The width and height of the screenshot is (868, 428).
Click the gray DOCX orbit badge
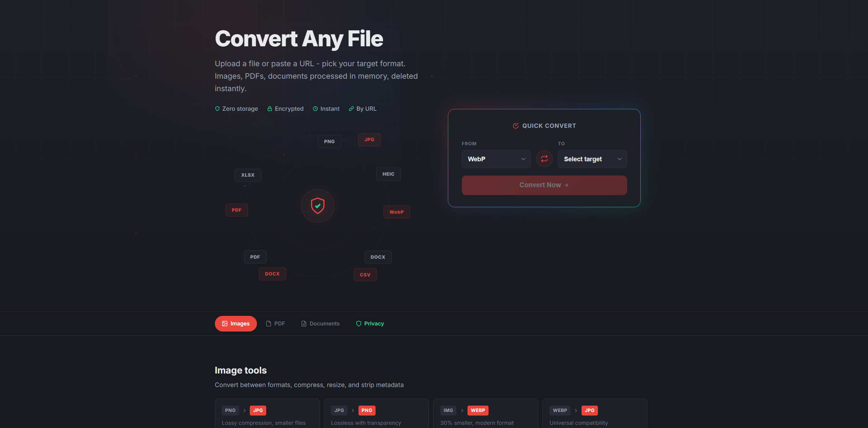[378, 257]
